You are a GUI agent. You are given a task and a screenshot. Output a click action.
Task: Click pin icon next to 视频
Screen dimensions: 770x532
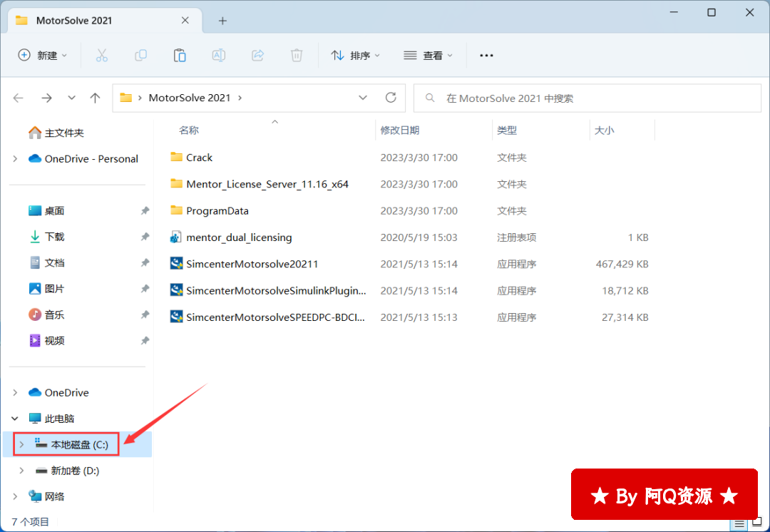pyautogui.click(x=145, y=341)
